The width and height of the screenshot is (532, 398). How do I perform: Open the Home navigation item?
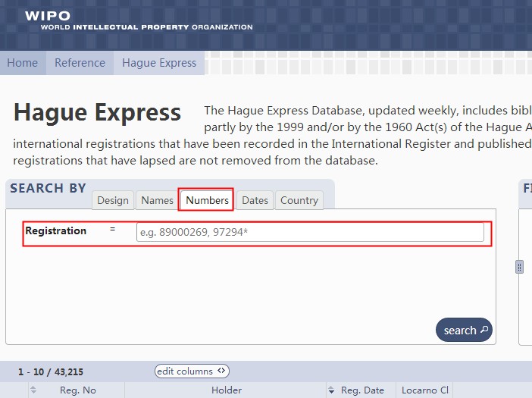23,63
